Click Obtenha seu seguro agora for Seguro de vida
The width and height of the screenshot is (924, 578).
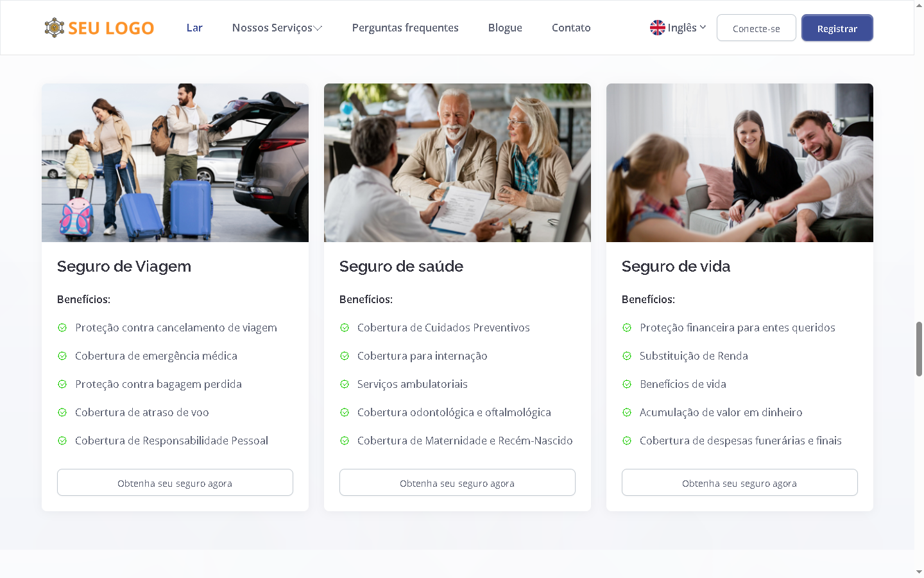point(740,482)
